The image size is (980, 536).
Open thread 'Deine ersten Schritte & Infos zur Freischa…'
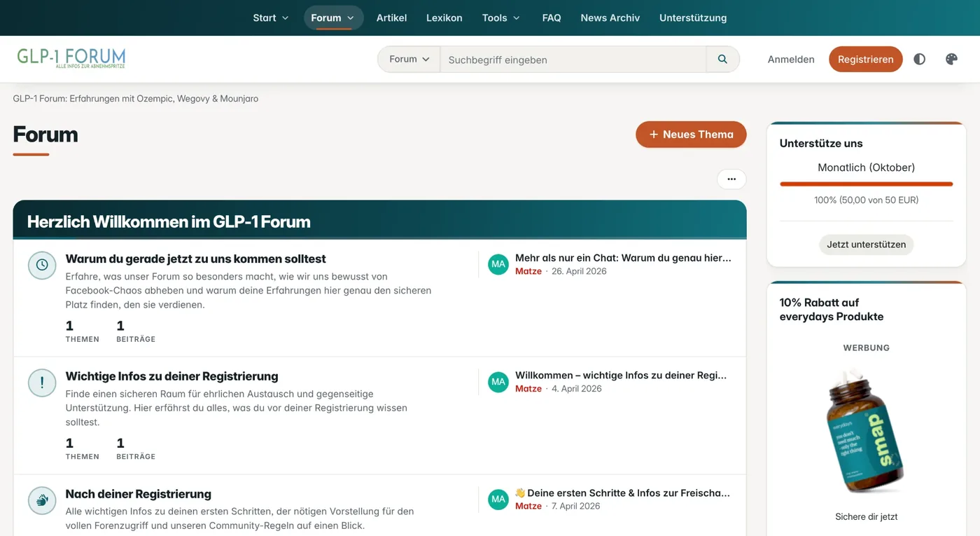pos(622,493)
